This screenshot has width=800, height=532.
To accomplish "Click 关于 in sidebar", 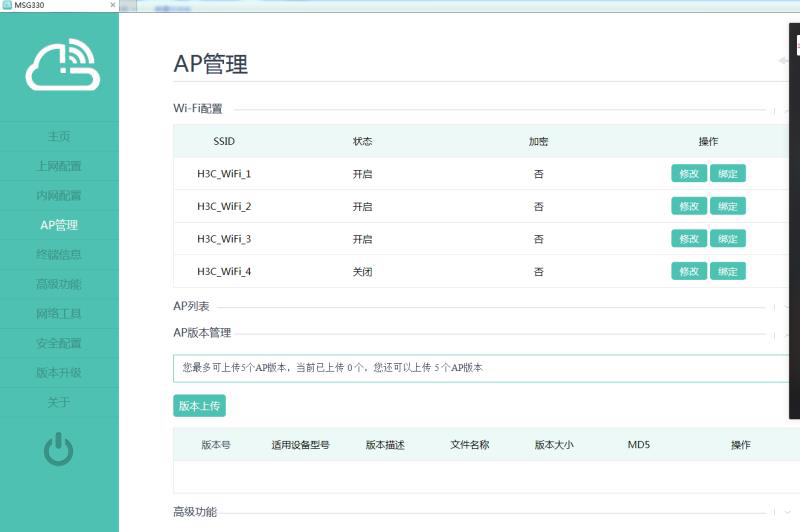I will click(x=59, y=402).
